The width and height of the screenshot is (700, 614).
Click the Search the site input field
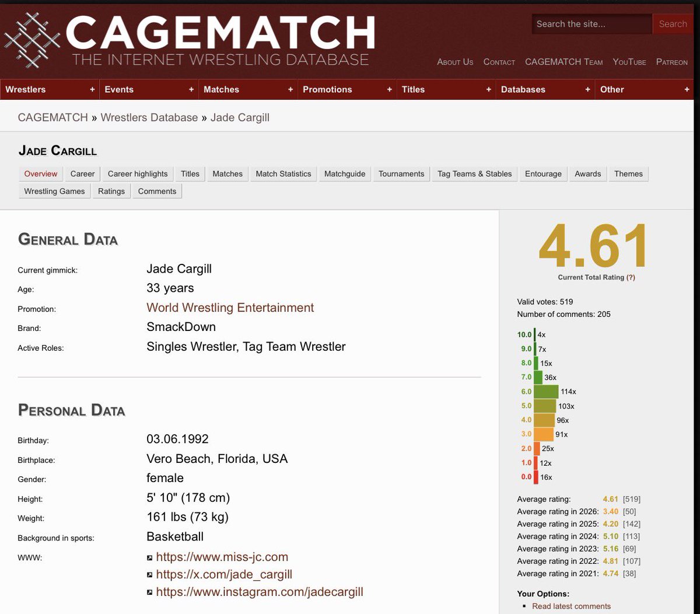click(591, 24)
